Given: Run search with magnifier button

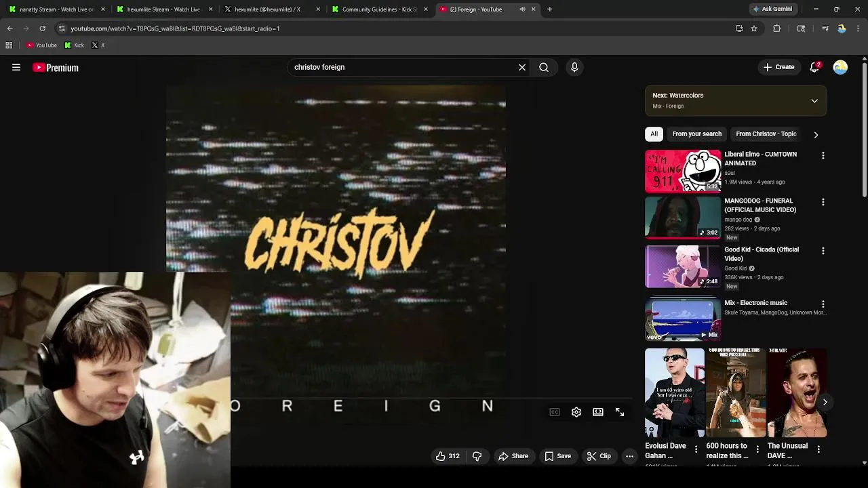Looking at the screenshot, I should 544,67.
